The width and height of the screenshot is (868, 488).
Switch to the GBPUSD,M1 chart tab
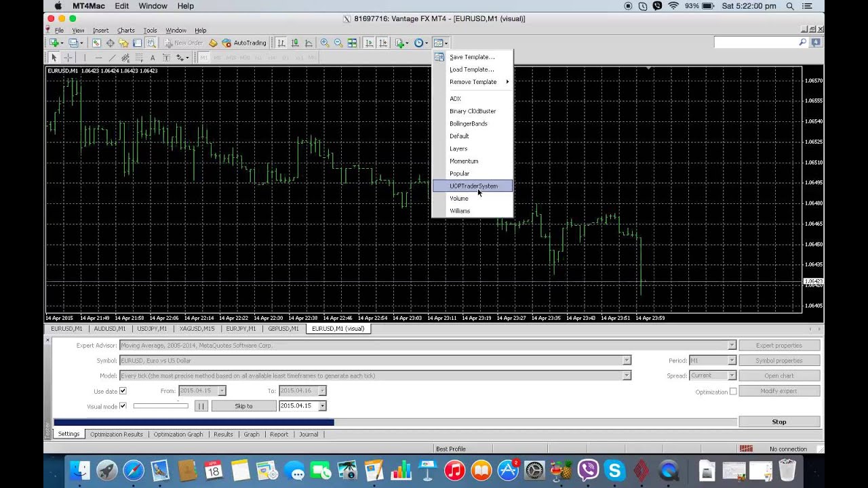(x=283, y=329)
